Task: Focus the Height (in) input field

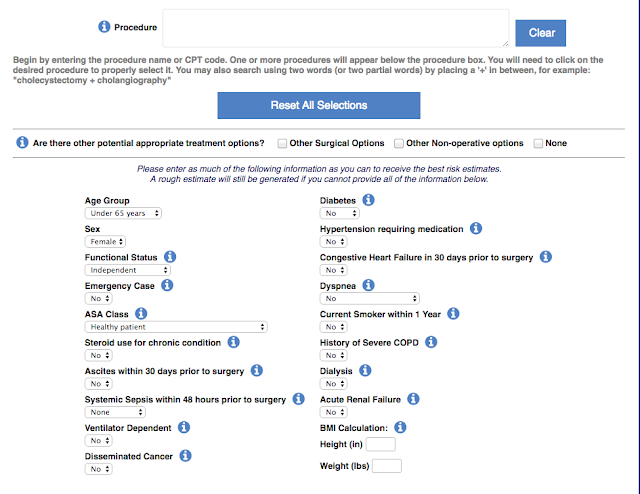Action: point(381,444)
